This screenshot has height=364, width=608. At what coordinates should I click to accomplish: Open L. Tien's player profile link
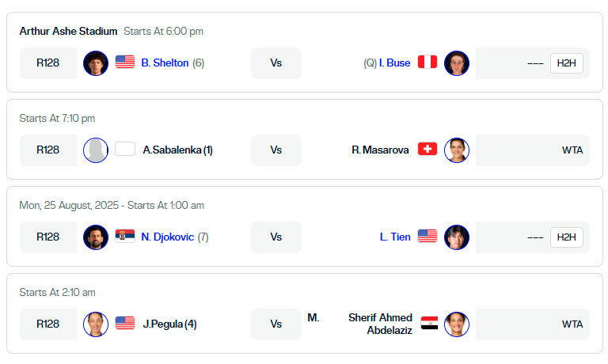coord(395,237)
